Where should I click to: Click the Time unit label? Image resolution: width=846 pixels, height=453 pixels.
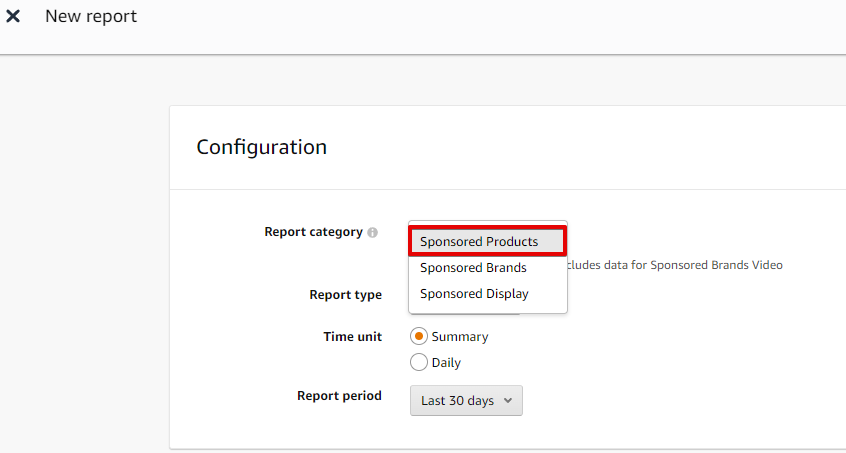[x=352, y=337]
